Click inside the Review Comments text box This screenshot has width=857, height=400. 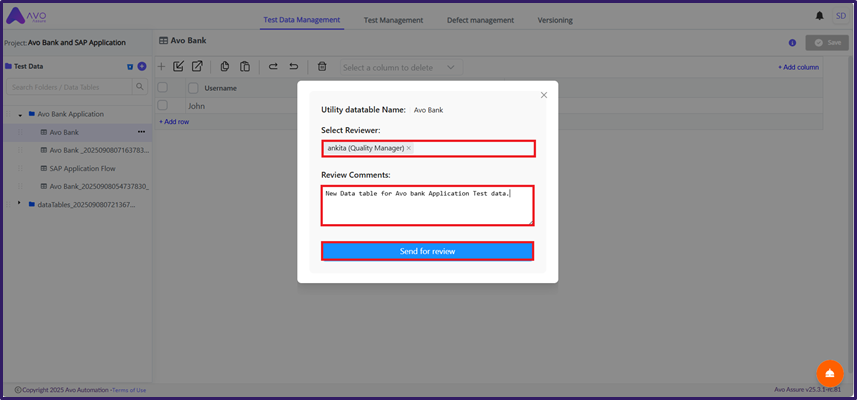click(427, 205)
